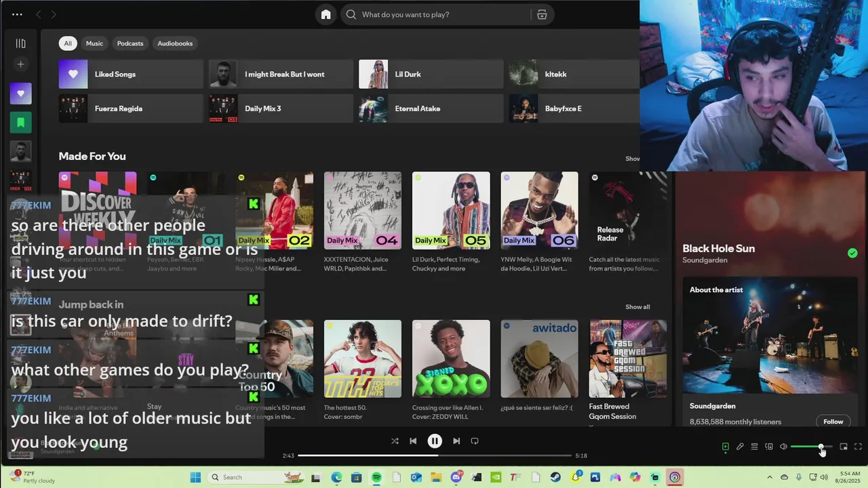The width and height of the screenshot is (868, 488).
Task: Open Liked Songs shortcut card
Action: pyautogui.click(x=131, y=74)
